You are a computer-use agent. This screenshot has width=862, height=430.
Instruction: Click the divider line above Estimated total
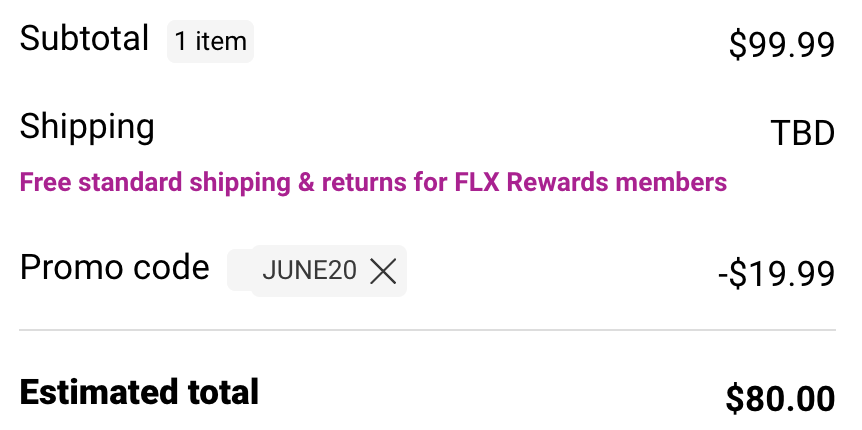(427, 329)
